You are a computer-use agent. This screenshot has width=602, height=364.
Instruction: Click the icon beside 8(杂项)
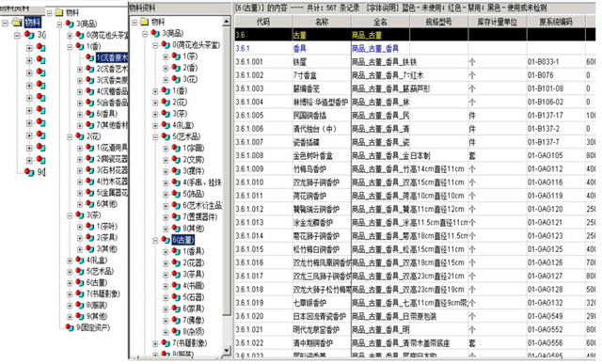pyautogui.click(x=176, y=331)
